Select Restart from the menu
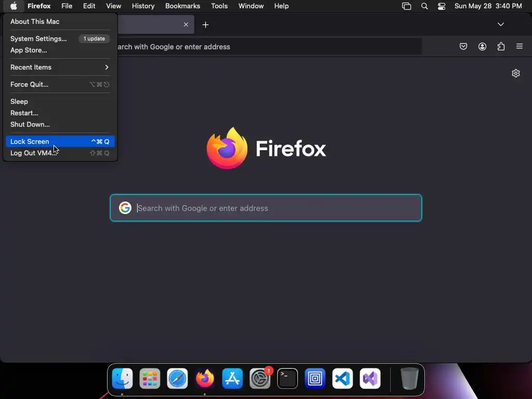Image resolution: width=532 pixels, height=399 pixels. 60,113
